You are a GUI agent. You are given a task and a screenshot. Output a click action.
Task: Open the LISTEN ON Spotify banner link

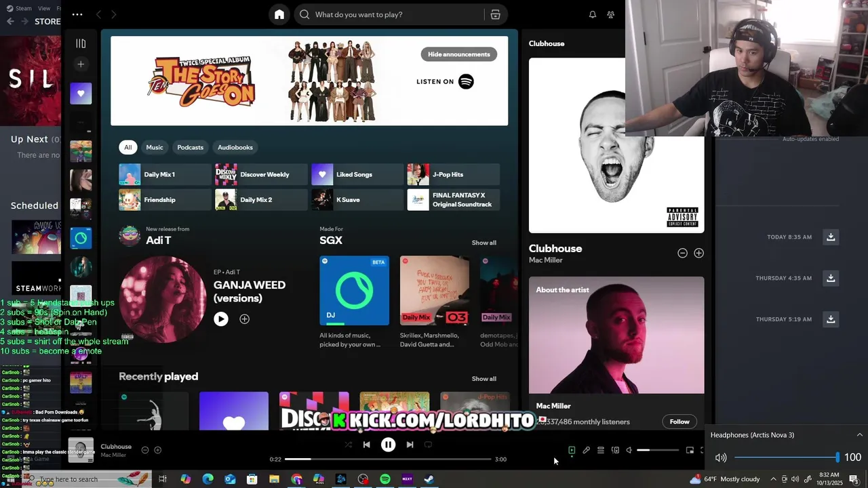coord(445,81)
